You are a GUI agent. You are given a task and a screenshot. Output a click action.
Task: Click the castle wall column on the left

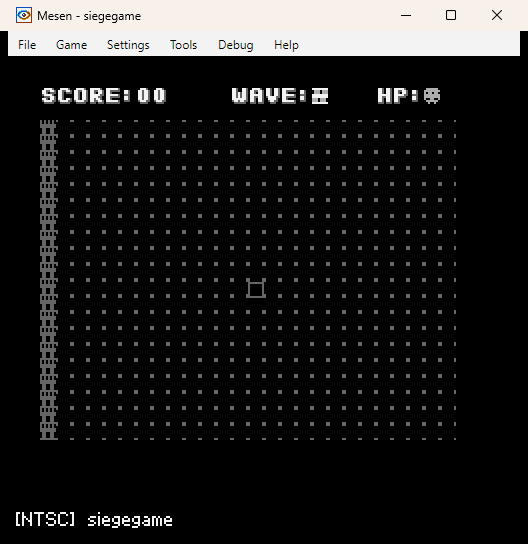click(x=48, y=280)
